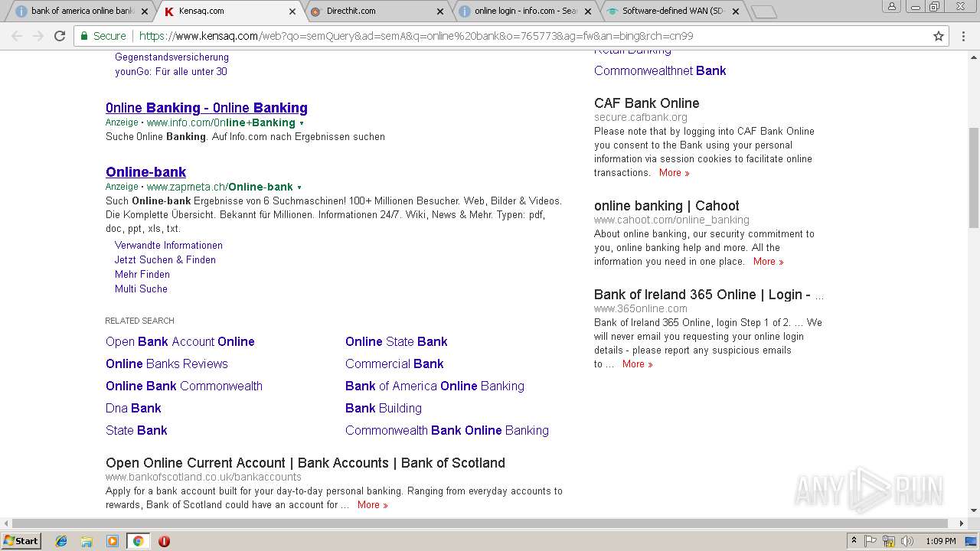Viewport: 980px width, 551px height.
Task: Click the network tray icon
Action: pos(889,541)
